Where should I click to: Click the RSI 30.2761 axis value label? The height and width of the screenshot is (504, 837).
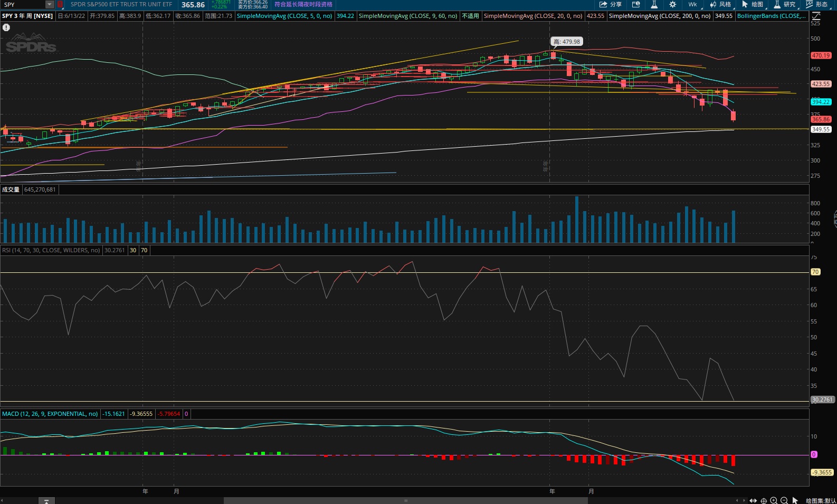[822, 400]
